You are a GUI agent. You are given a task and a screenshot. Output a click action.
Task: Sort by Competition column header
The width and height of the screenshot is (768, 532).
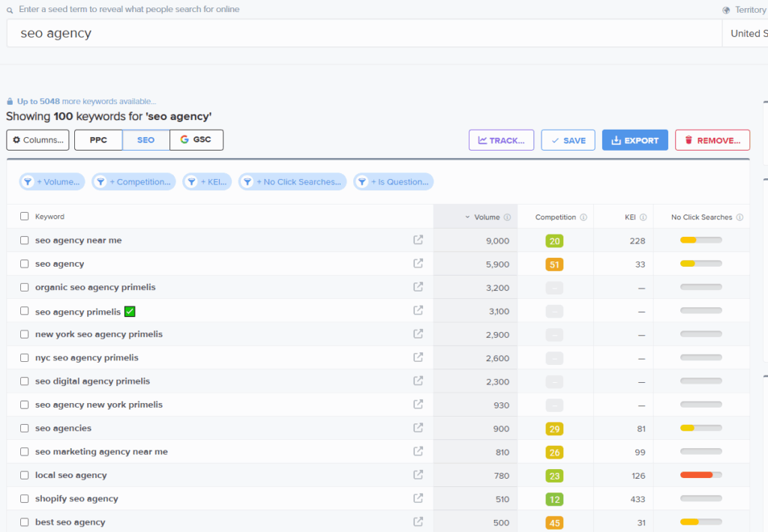(556, 217)
